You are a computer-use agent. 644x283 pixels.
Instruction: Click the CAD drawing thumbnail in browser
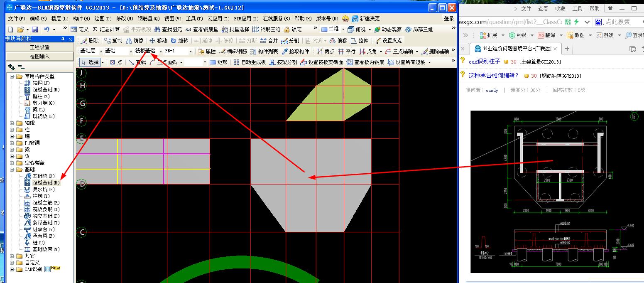click(557, 192)
